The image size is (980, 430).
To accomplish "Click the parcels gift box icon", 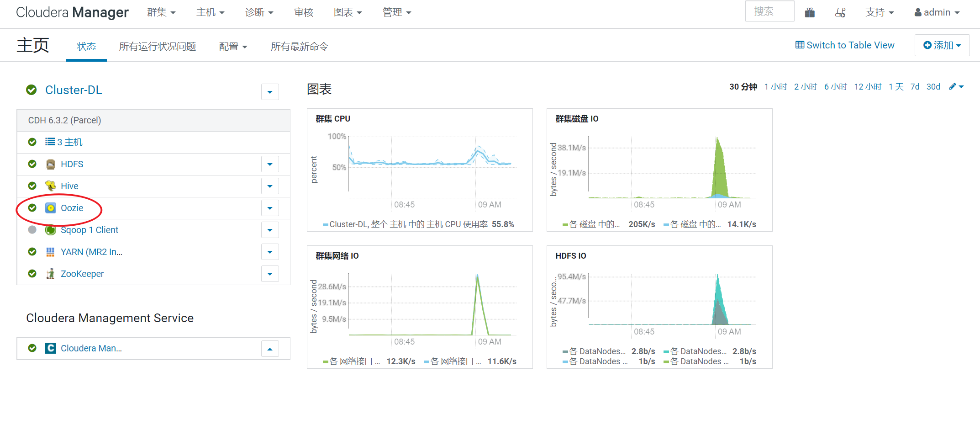I will point(810,12).
